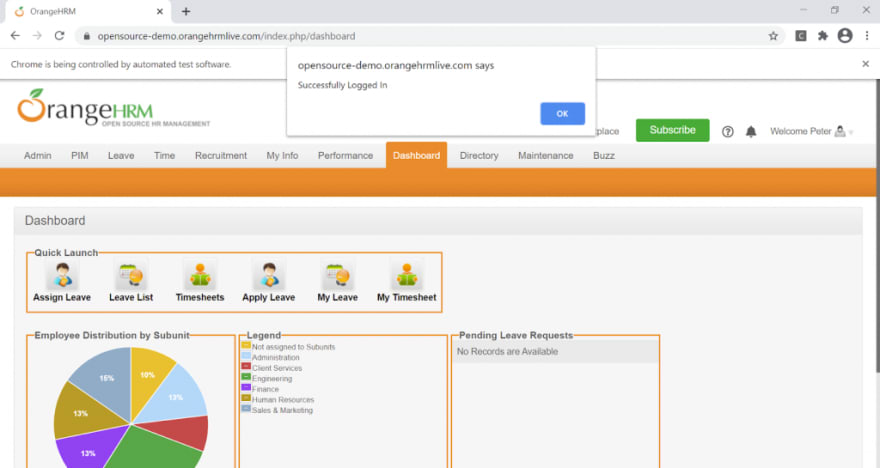The image size is (880, 468).
Task: Click the browser back arrow
Action: pos(15,35)
